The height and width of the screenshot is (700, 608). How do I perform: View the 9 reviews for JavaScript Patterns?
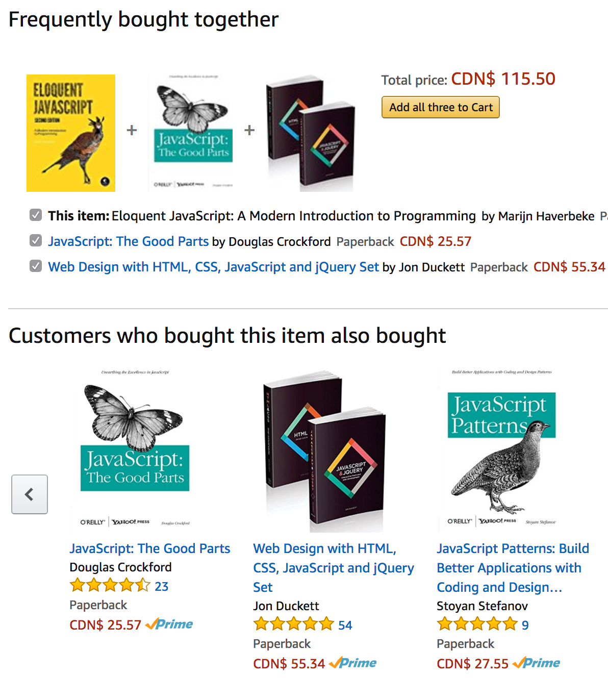coord(525,625)
